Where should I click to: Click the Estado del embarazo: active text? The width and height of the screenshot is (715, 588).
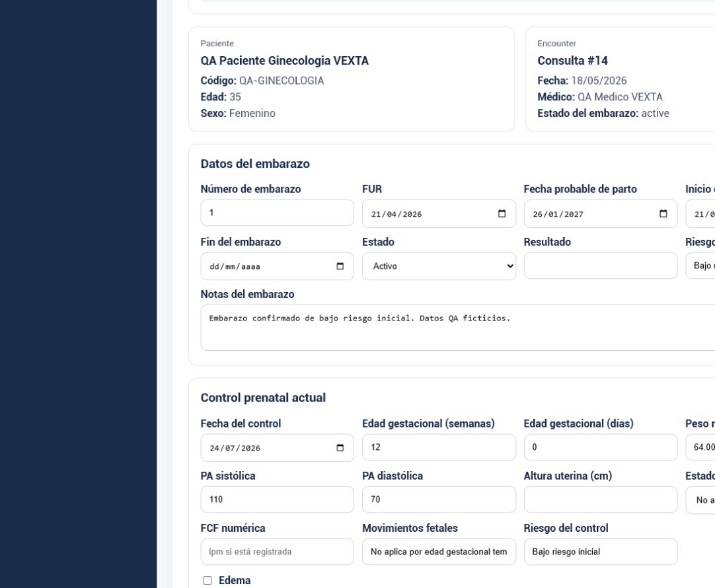[x=603, y=114]
